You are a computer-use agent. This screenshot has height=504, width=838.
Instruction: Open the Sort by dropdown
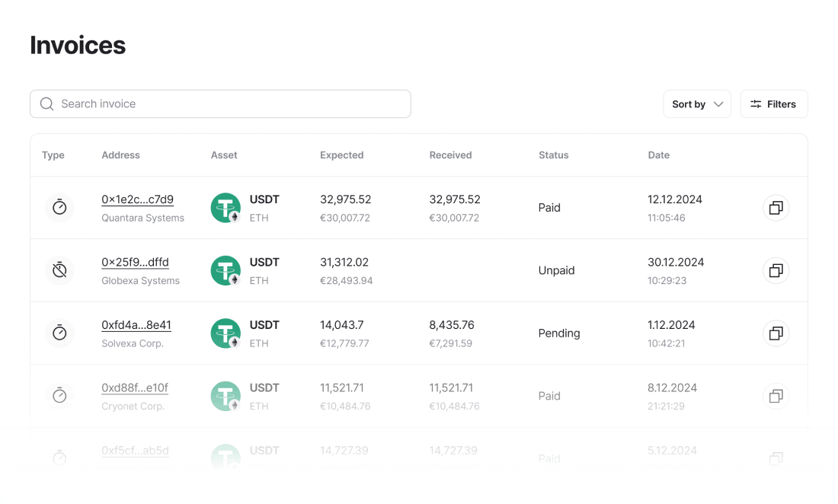point(696,104)
